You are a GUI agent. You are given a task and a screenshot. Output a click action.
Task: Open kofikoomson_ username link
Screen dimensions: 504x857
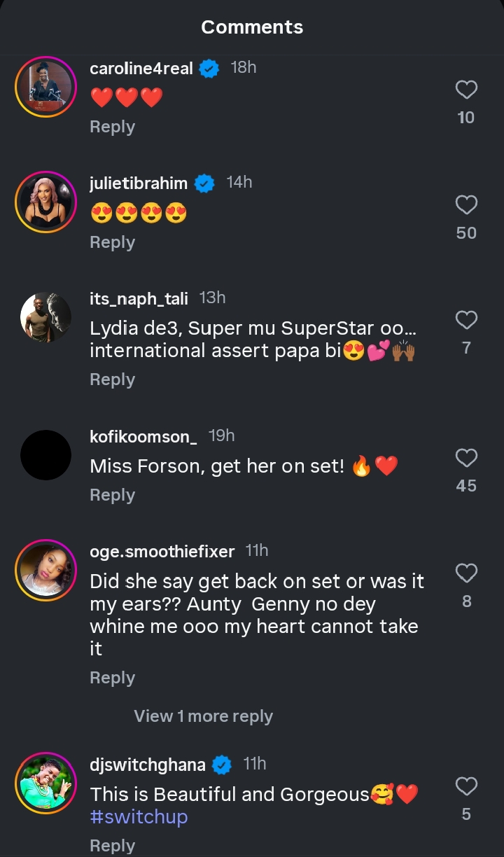point(143,436)
